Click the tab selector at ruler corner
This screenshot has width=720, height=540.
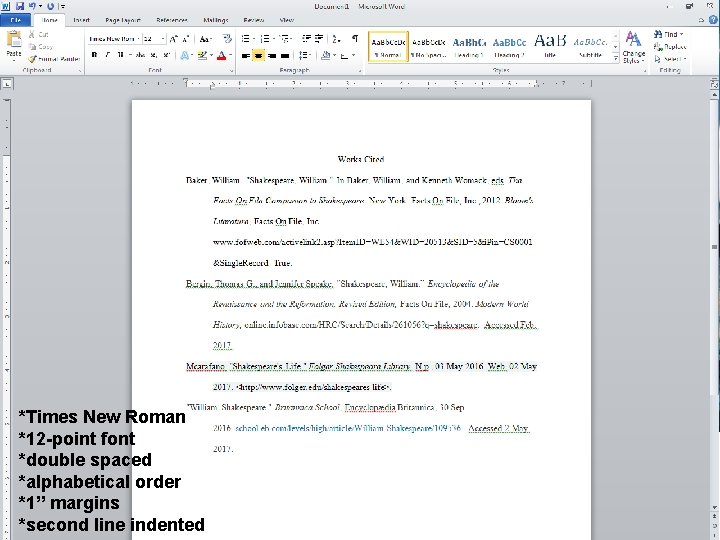(x=7, y=84)
